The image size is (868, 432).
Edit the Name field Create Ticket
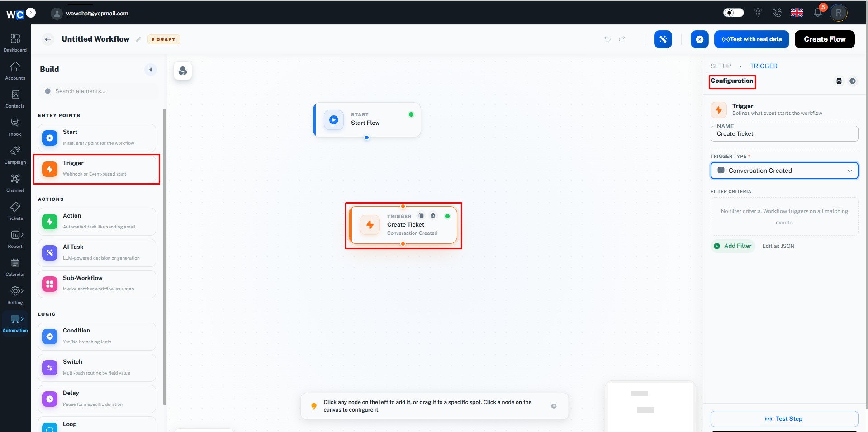(x=784, y=134)
